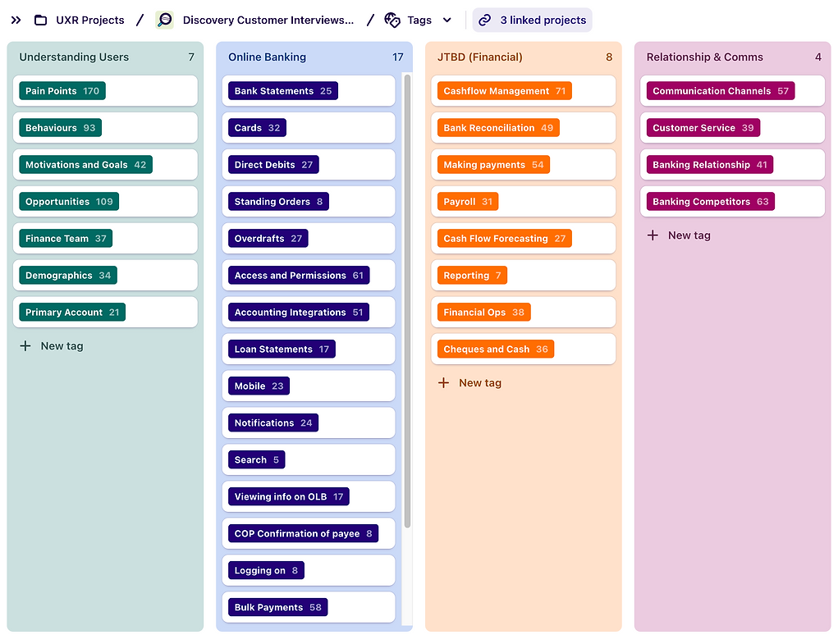
Task: Click the Communication Channels tag
Action: coord(720,91)
